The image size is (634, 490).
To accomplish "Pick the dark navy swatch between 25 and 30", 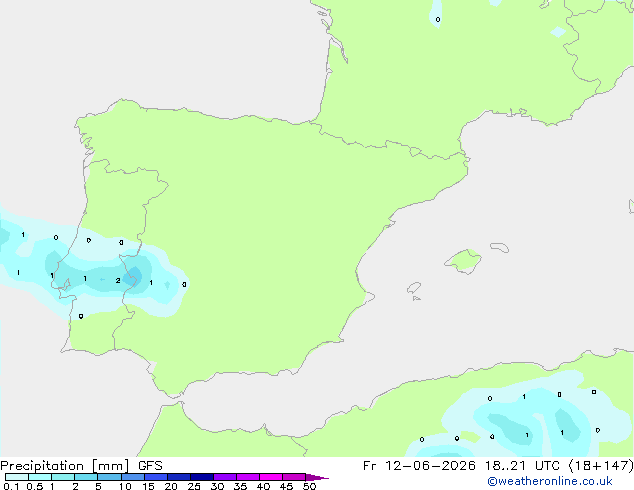I will [x=201, y=477].
